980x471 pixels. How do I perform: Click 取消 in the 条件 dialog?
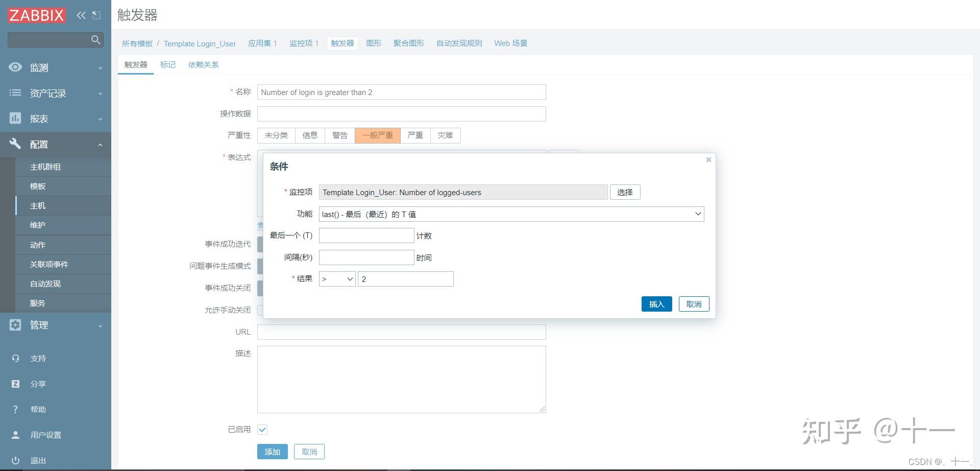click(694, 304)
